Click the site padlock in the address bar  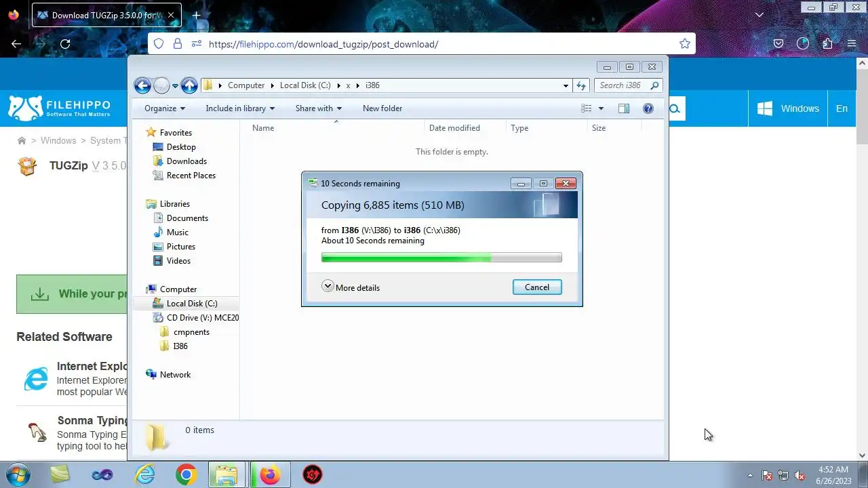178,44
